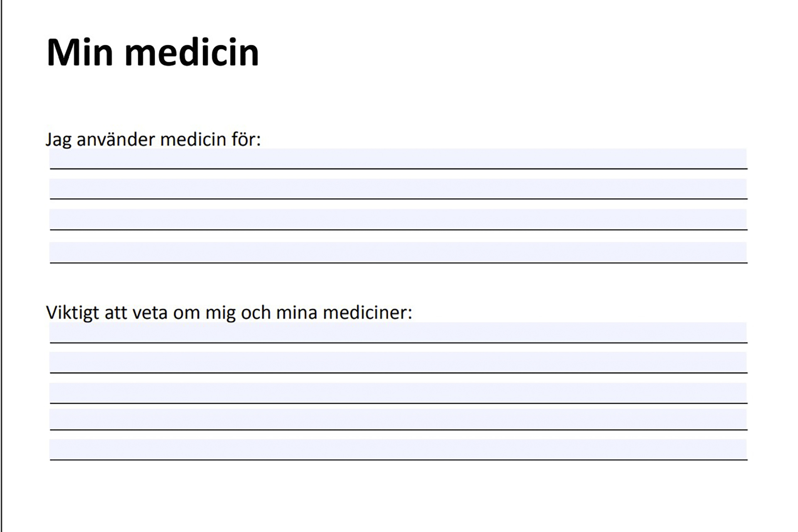
Task: Click "medicin" in the bold page heading
Action: [192, 53]
